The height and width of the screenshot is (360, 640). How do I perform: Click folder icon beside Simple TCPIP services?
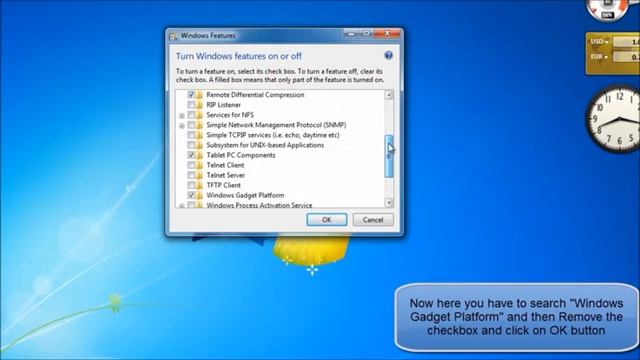tap(199, 135)
